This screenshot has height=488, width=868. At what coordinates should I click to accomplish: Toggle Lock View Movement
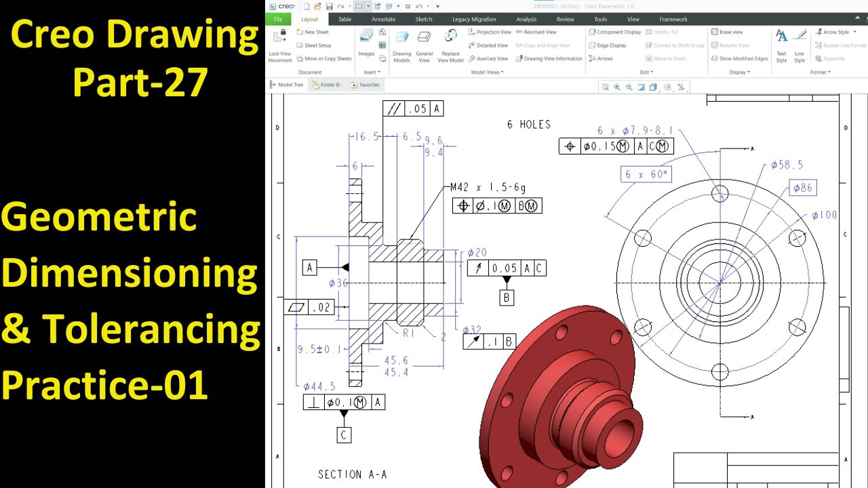point(280,46)
